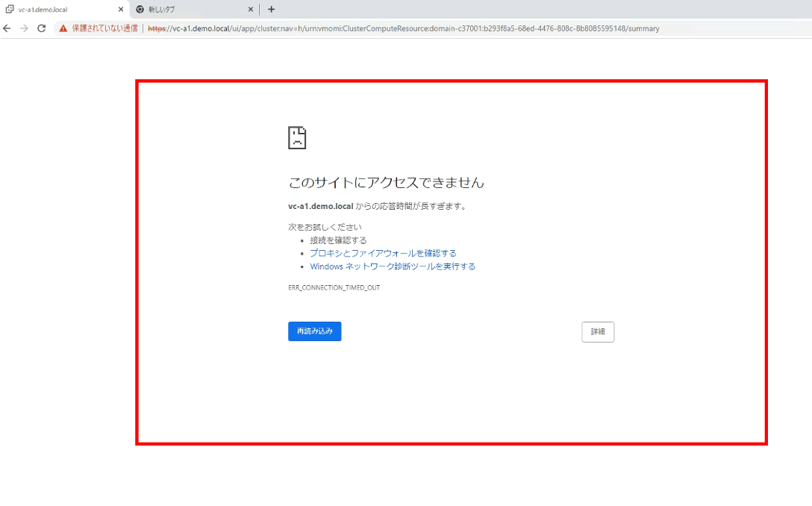
Task: Click the 接続を確認する list item
Action: click(x=338, y=240)
